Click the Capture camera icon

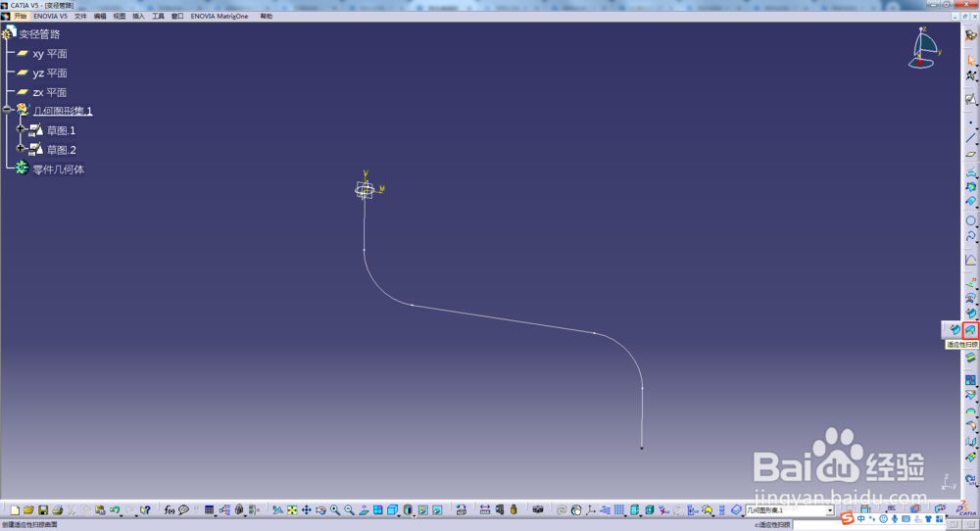(x=537, y=509)
